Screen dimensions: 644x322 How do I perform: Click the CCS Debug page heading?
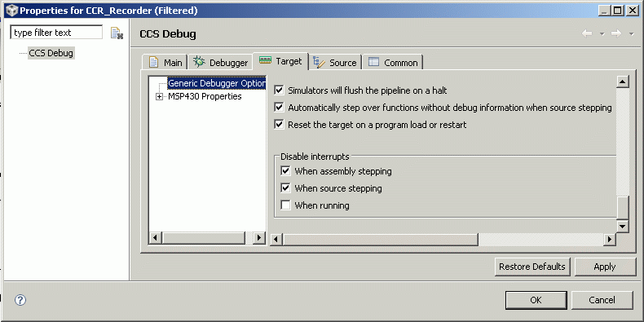point(168,34)
